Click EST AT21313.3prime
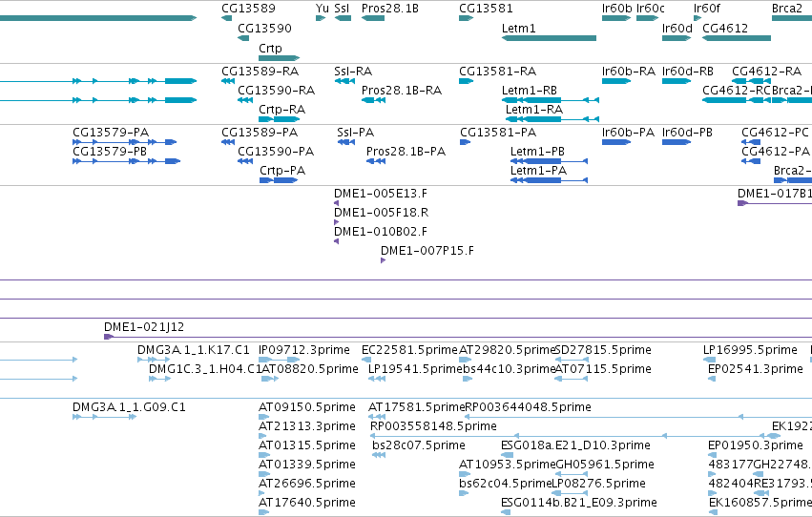 pos(306,426)
